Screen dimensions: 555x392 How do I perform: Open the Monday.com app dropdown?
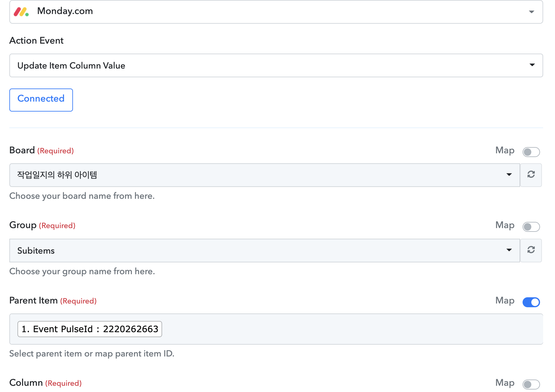276,12
